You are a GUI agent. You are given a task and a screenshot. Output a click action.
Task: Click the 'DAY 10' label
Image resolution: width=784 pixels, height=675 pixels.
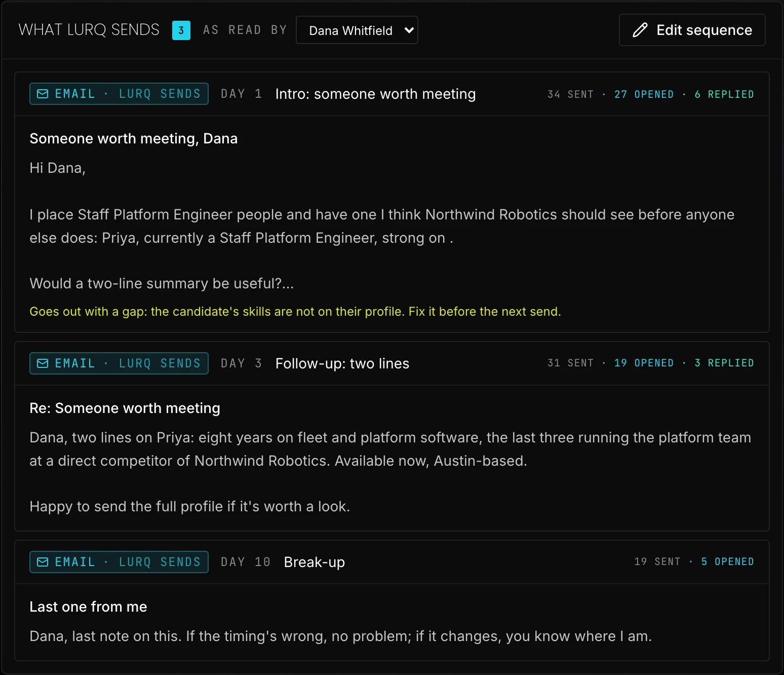[246, 562]
